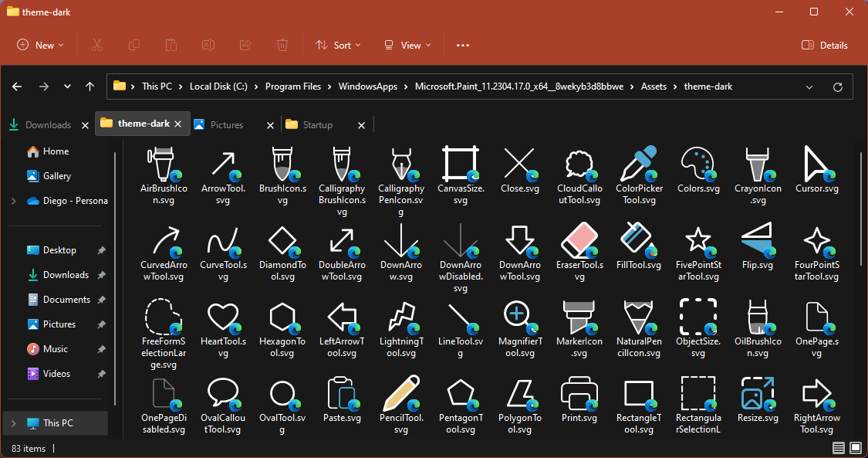Screen dimensions: 868x458
Task: Select the Resize.svg file
Action: [x=758, y=399]
